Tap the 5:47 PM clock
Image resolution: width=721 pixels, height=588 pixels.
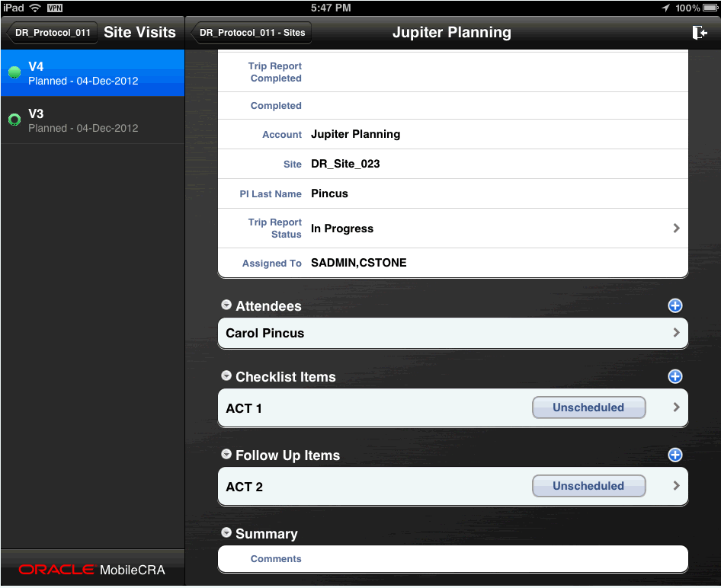pyautogui.click(x=331, y=8)
